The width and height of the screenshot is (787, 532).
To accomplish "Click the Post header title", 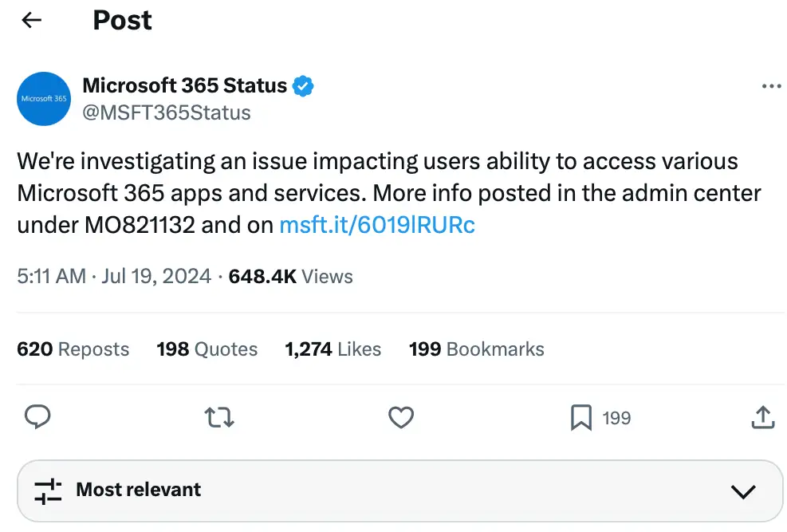I will click(122, 20).
